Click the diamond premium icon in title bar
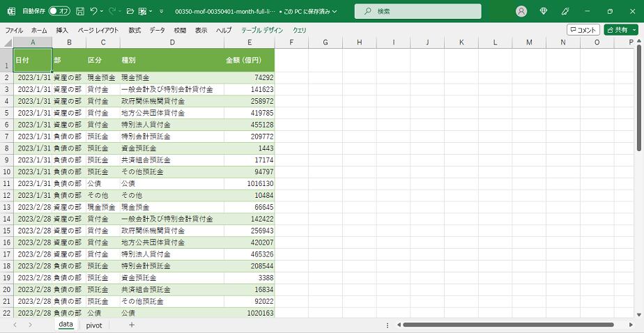 [544, 11]
